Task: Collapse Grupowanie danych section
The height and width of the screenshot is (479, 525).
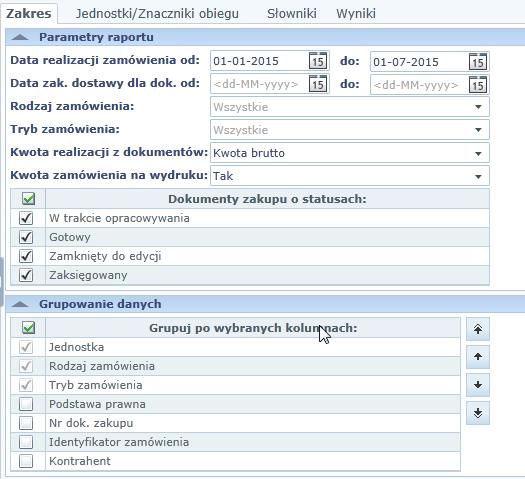Action: click(20, 304)
